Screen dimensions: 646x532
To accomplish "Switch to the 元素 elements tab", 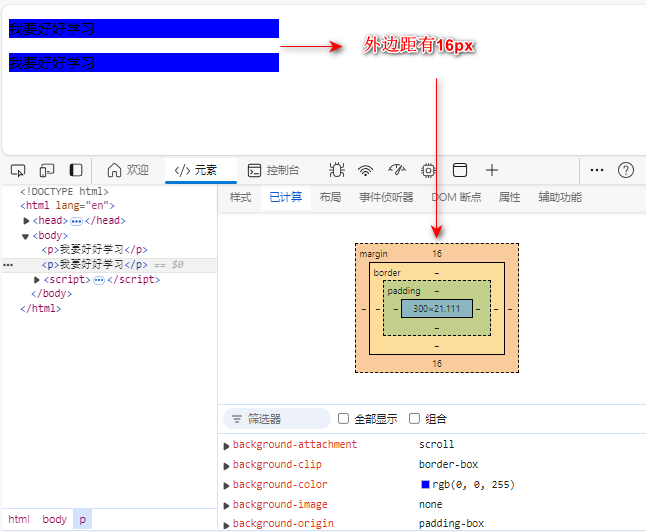I will [201, 170].
